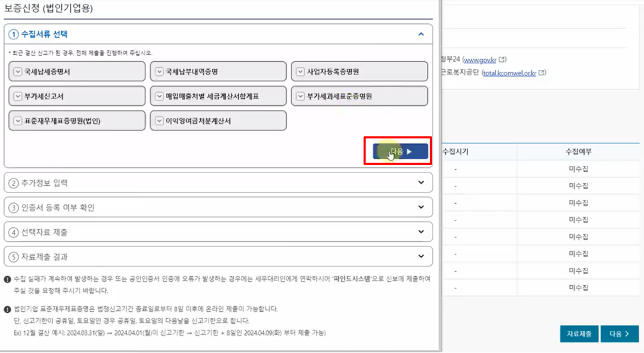Toggle the 국세납부내역증명 checkbox

tap(159, 72)
